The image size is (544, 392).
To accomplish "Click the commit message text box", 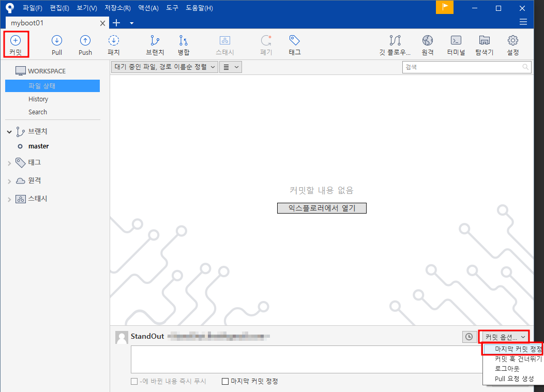I will point(307,359).
